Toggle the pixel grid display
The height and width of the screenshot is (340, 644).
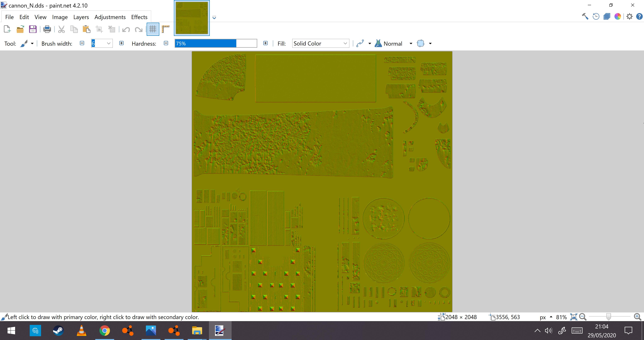pos(153,29)
